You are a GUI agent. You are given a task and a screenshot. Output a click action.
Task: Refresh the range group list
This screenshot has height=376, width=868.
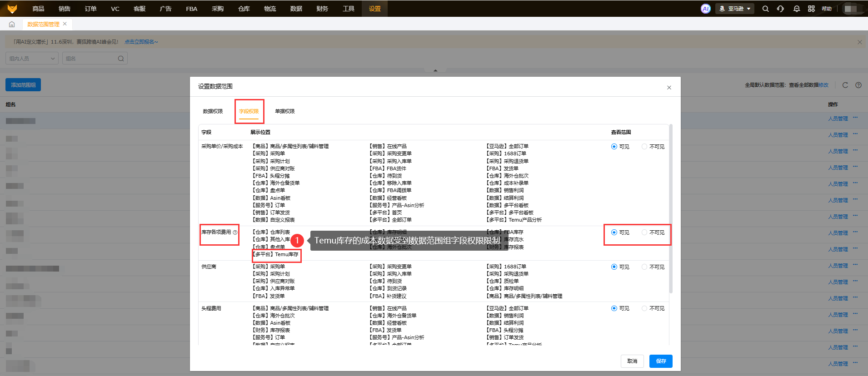(845, 85)
